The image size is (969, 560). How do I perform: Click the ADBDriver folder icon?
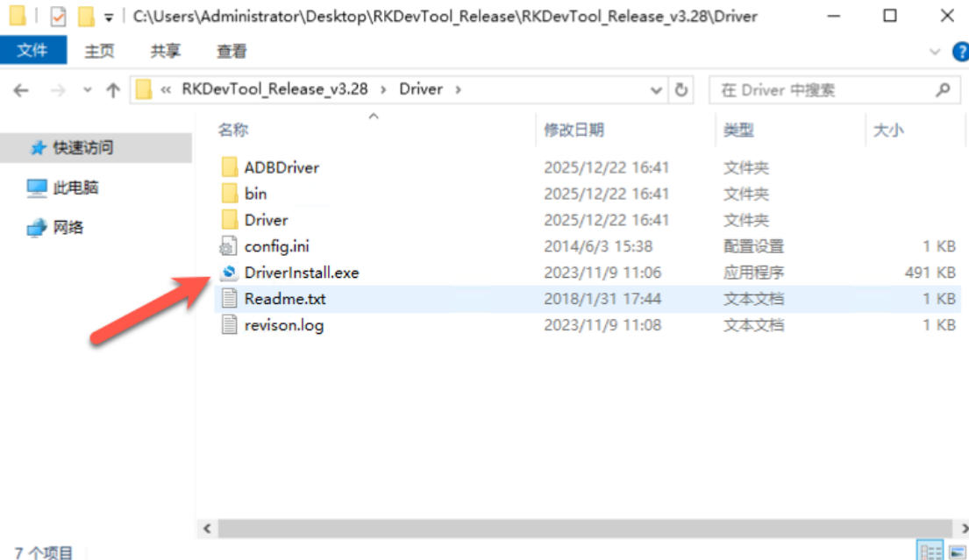[229, 167]
